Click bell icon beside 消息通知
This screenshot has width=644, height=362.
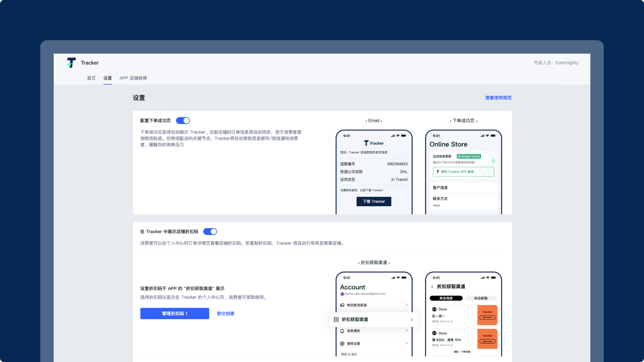point(342,331)
